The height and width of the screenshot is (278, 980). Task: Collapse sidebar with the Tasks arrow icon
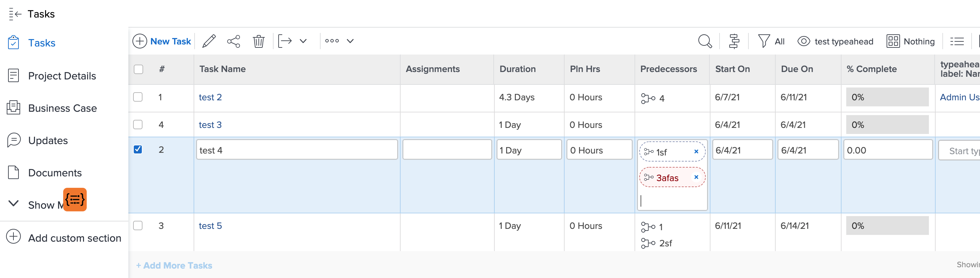pos(15,14)
